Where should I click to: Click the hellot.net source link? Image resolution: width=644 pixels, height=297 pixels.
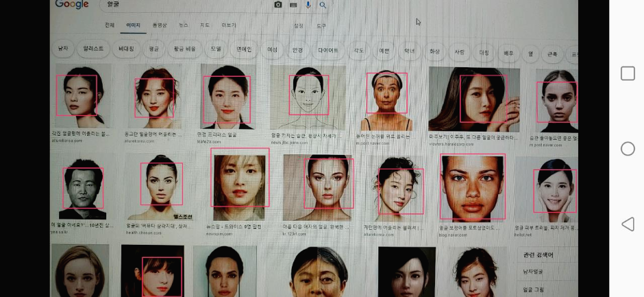523,235
